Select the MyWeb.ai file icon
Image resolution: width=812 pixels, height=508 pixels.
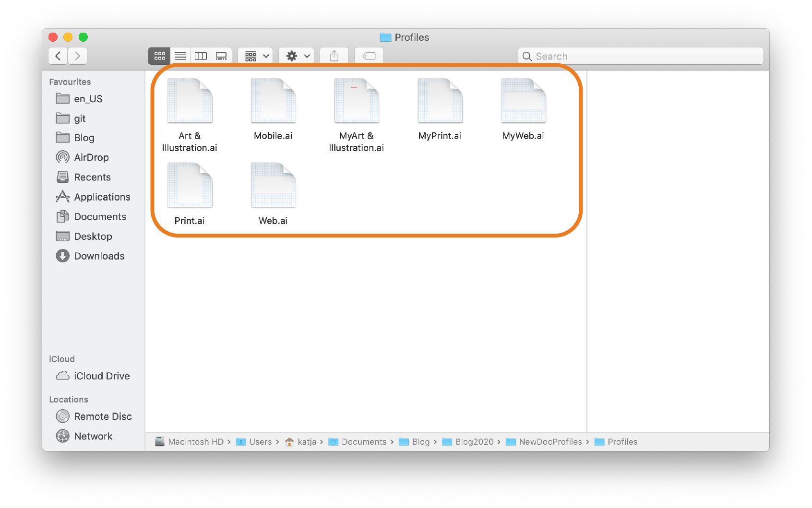524,100
